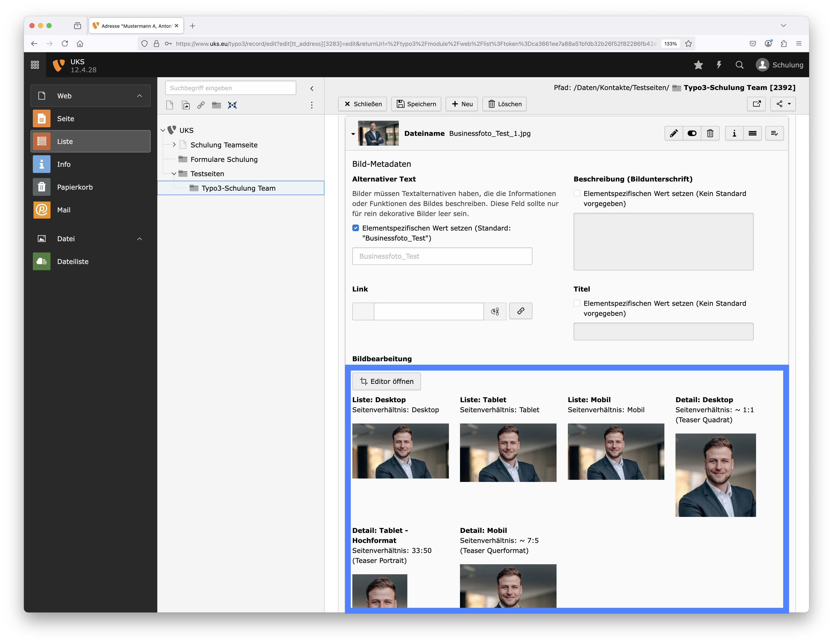The height and width of the screenshot is (644, 833).
Task: Click the Detail: Desktop crop preview thumbnail
Action: pyautogui.click(x=715, y=475)
